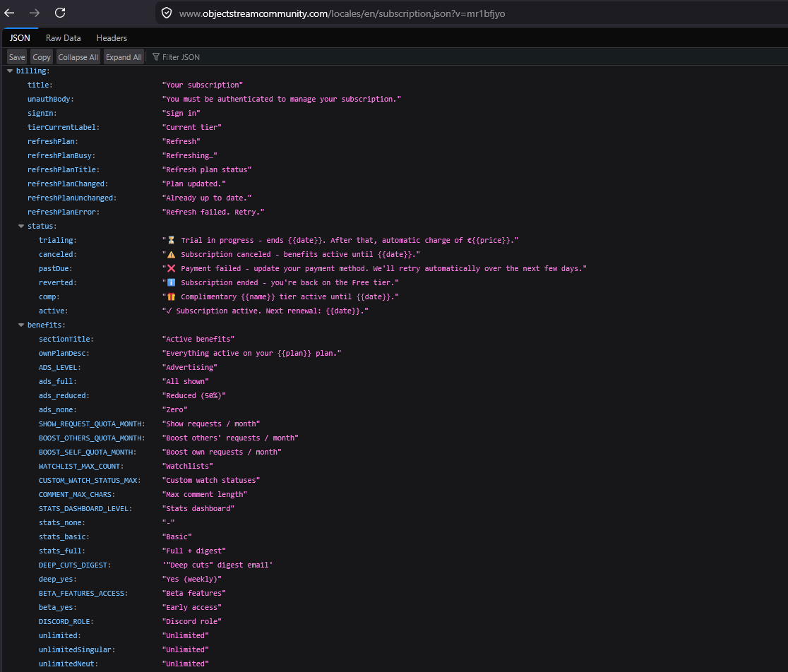The image size is (788, 672).
Task: Collapse all nodes with Collapse All
Action: coord(78,57)
